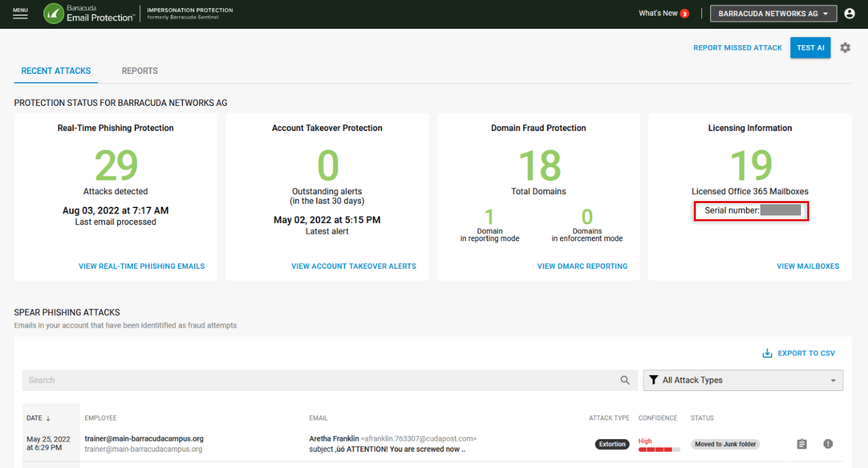Click the 'May 25, 2022 at 6:29 PM' date cell
This screenshot has width=868, height=468.
pyautogui.click(x=48, y=444)
